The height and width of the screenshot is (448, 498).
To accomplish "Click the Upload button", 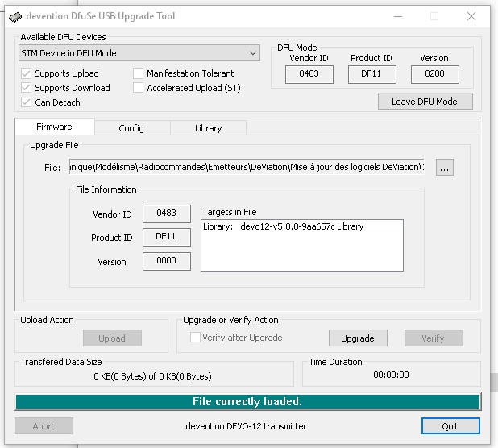I will click(x=112, y=338).
